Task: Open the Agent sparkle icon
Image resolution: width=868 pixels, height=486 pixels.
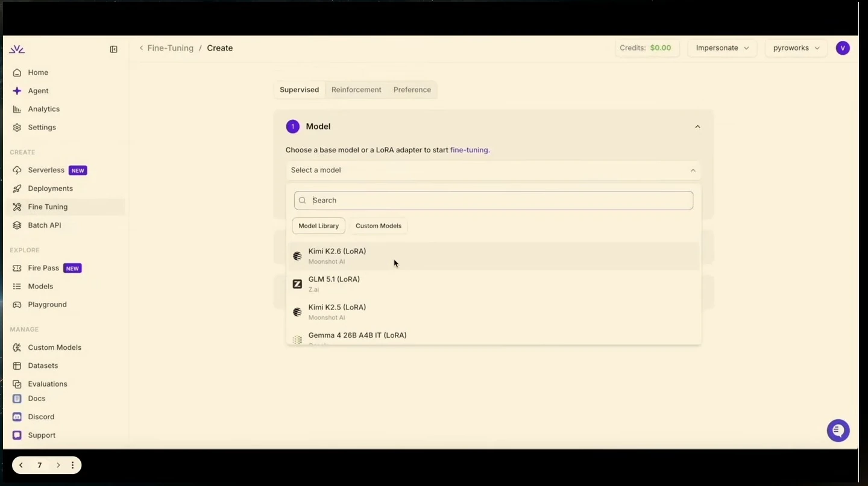Action: (x=17, y=91)
